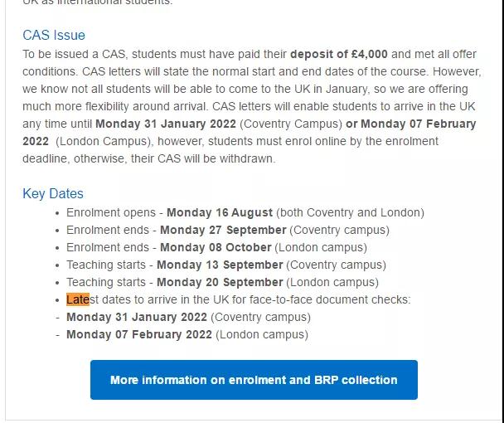Click the CAS Issue heading
This screenshot has width=504, height=423.
point(54,35)
